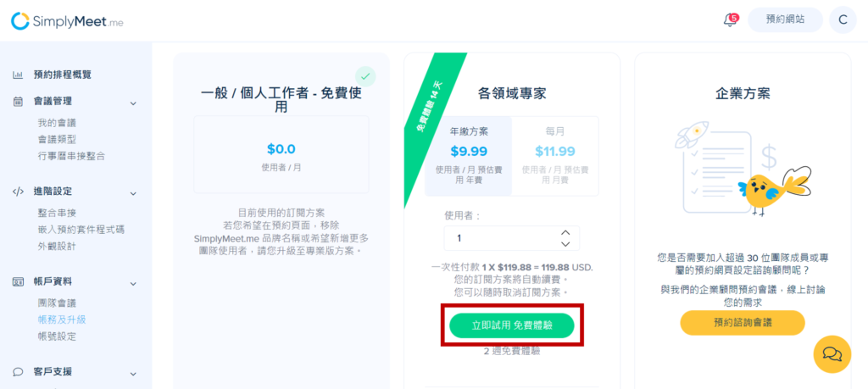Screen dimensions: 868x389
Task: Click the 帳戶資料 ID card icon
Action: pos(18,281)
